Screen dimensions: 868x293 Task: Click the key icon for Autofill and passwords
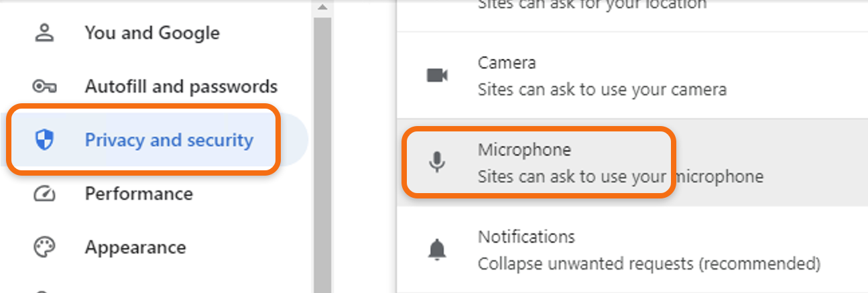44,86
